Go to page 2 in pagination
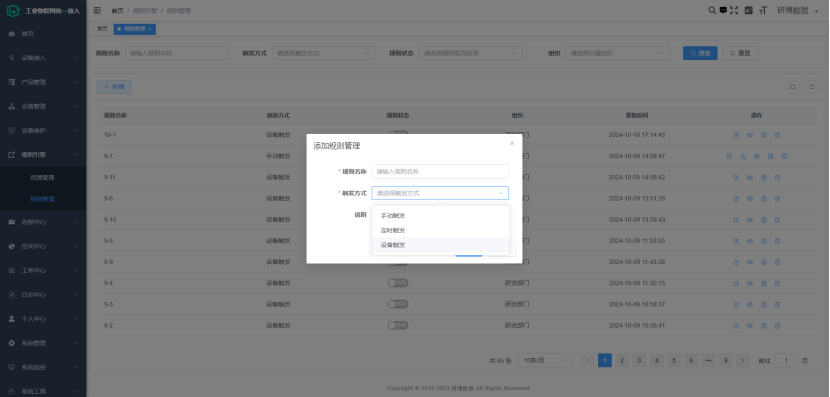This screenshot has height=397, width=830. [622, 360]
